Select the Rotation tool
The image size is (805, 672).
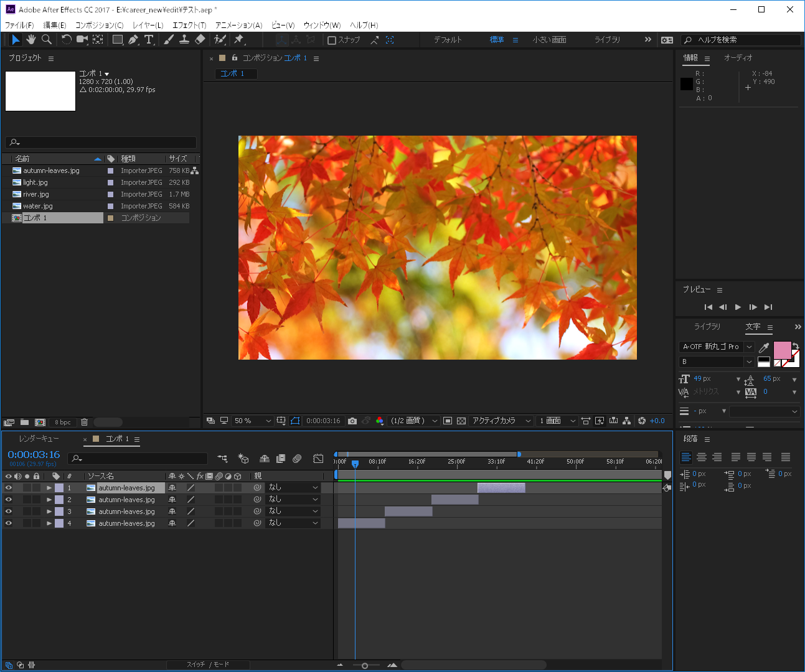[x=66, y=40]
